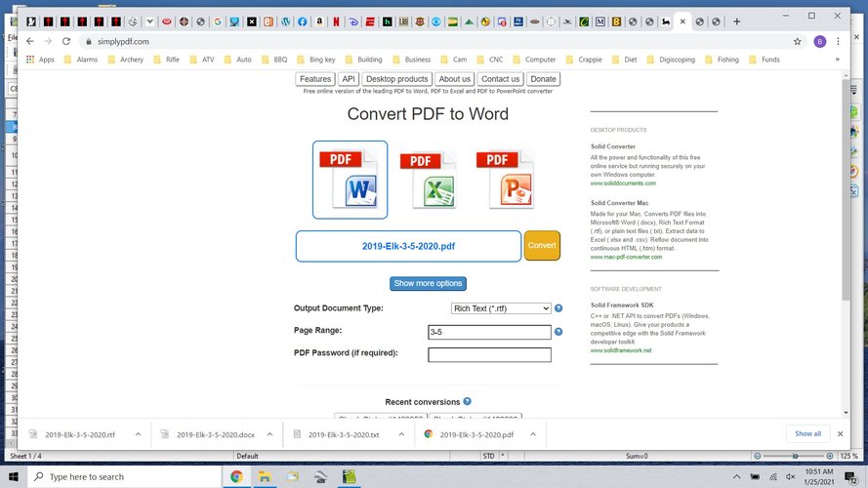Open the Apps shortcut in bookmarks bar

click(x=40, y=60)
